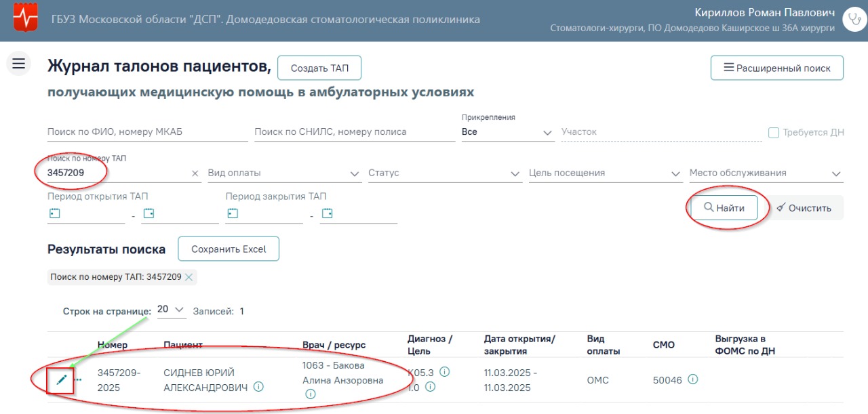Click patient name СИДНЕВ ЮРИЙ АЛЕКСАНДРОВИЧ
The width and height of the screenshot is (868, 414).
point(207,380)
